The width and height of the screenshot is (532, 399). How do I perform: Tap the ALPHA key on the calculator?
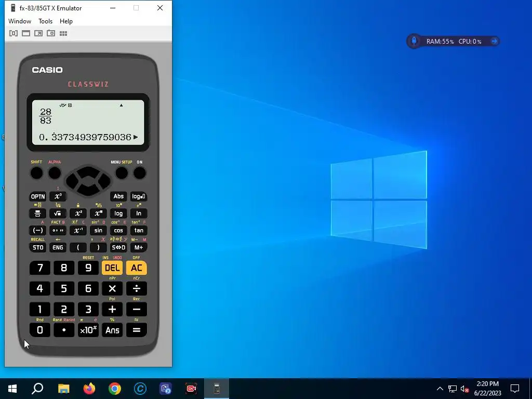(x=55, y=173)
